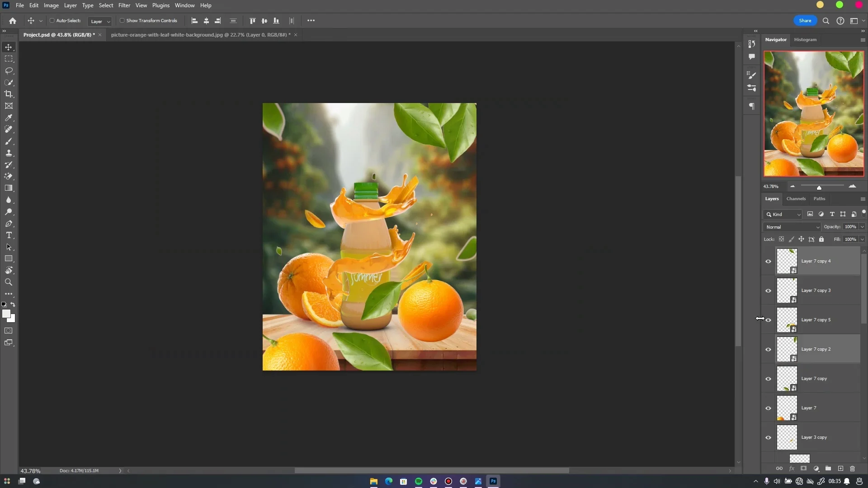The height and width of the screenshot is (488, 868).
Task: Create a new group with folder icon
Action: (828, 469)
